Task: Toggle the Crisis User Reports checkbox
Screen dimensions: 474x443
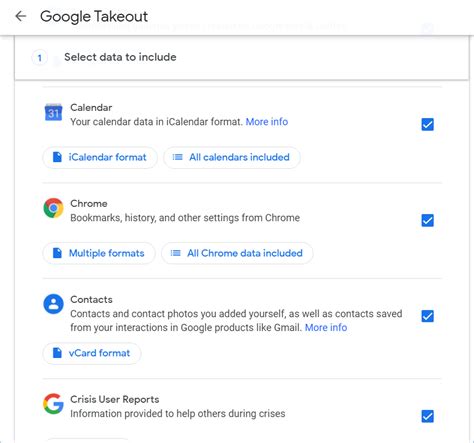Action: click(x=427, y=416)
